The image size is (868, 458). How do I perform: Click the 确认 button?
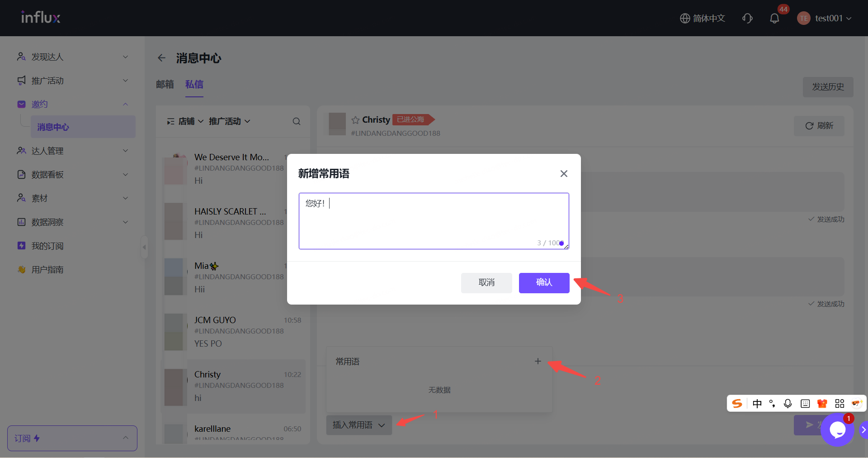544,283
